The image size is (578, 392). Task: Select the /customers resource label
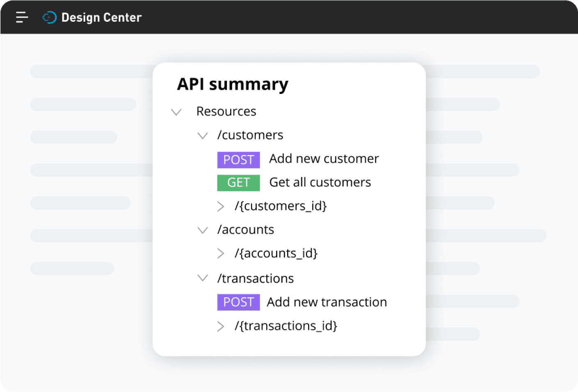(250, 135)
